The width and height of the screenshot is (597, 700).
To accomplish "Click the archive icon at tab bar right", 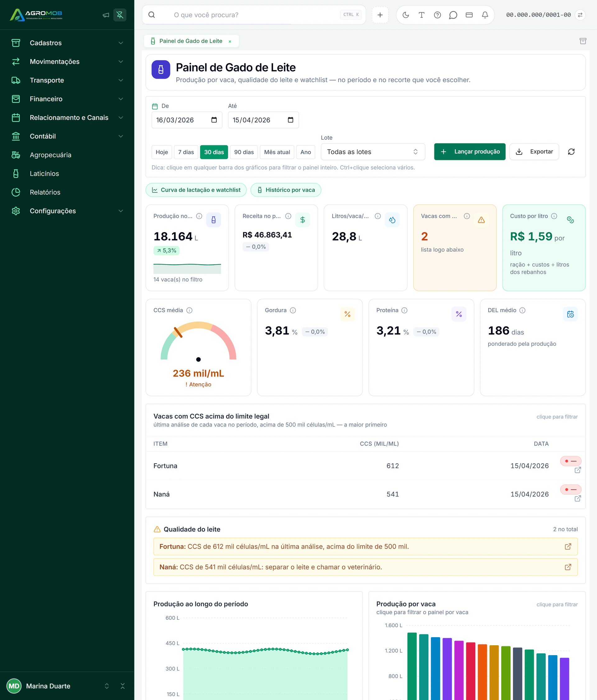I will 583,41.
